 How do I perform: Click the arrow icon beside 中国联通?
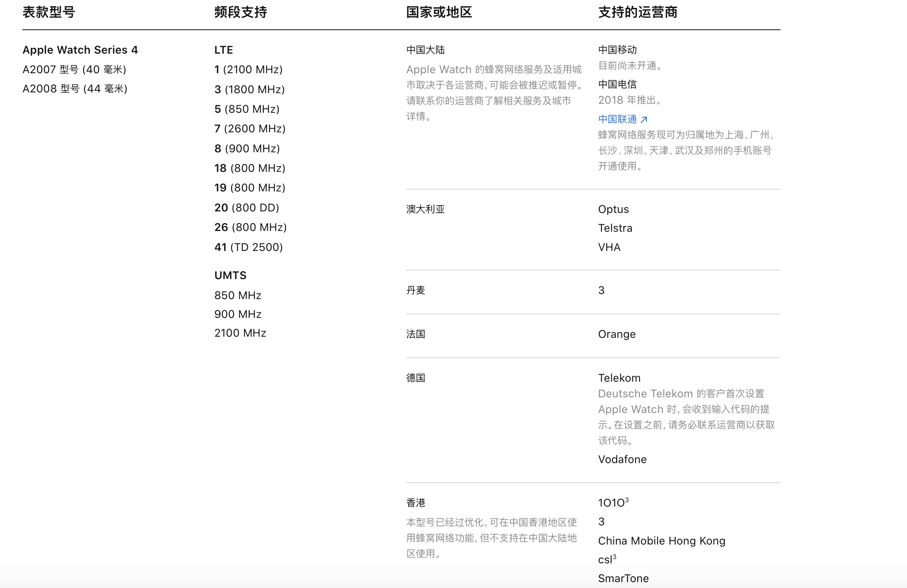click(644, 119)
